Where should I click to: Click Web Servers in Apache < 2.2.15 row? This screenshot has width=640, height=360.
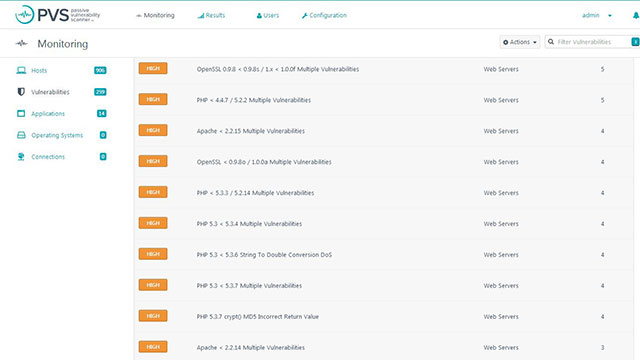coord(501,131)
